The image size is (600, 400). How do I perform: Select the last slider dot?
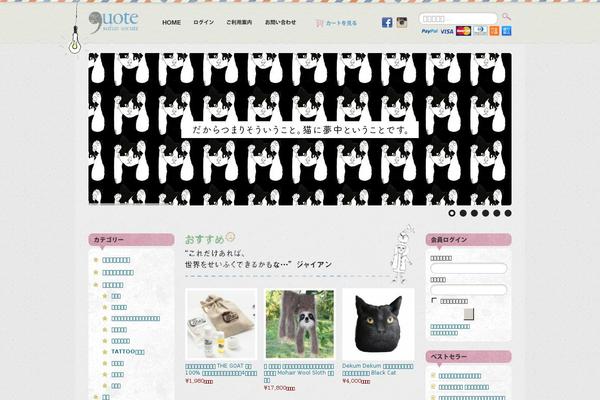(508, 213)
